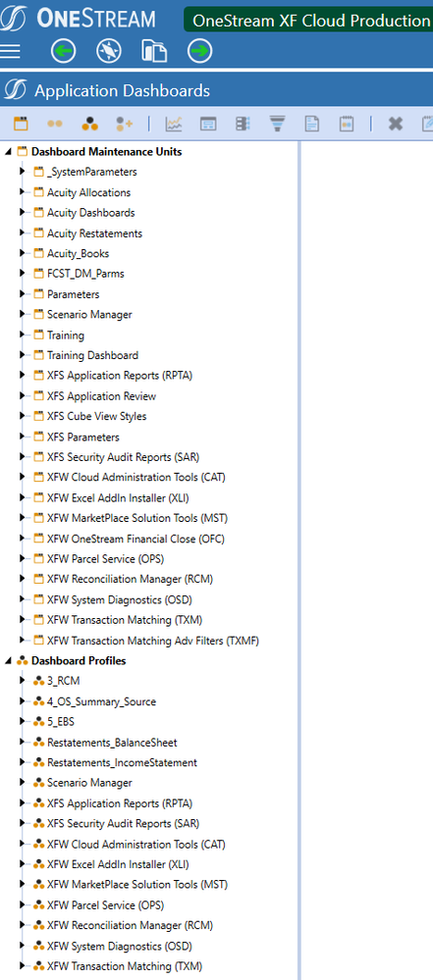
Task: Select XFS Application Review unit
Action: point(101,396)
